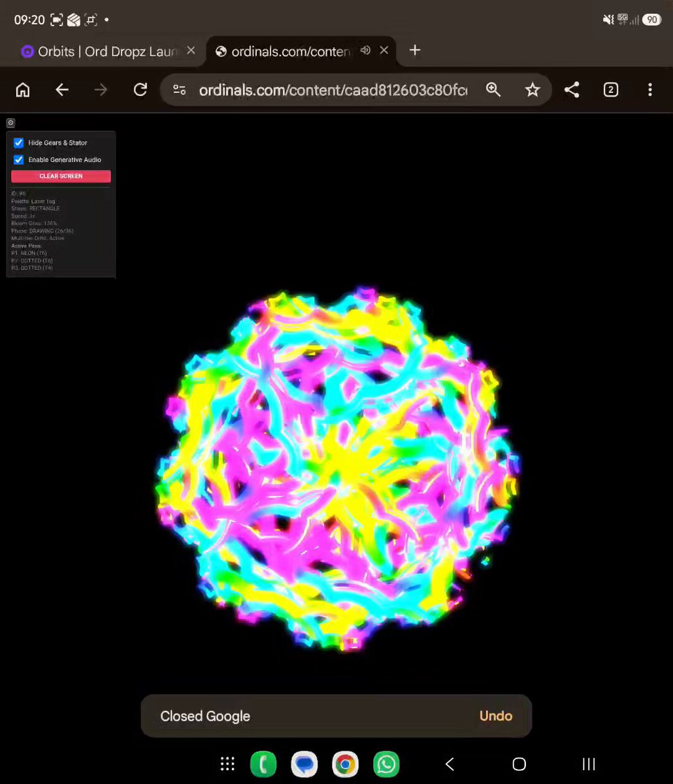Click the neon spirograph artwork

point(336,469)
